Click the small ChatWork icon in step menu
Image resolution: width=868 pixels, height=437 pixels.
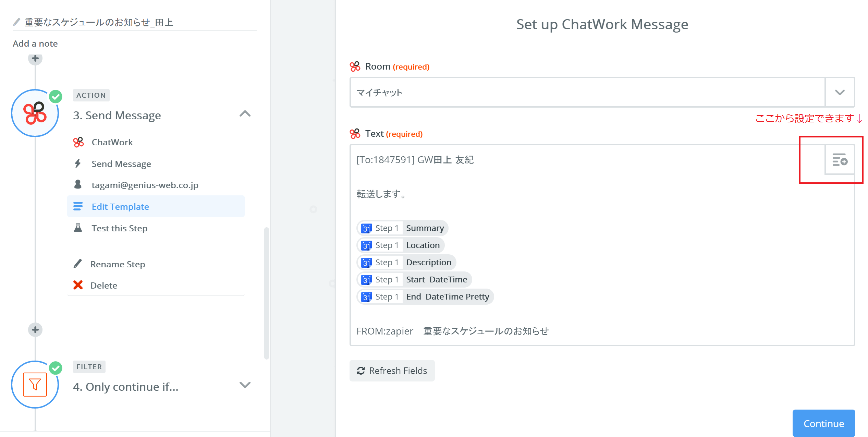(x=78, y=142)
